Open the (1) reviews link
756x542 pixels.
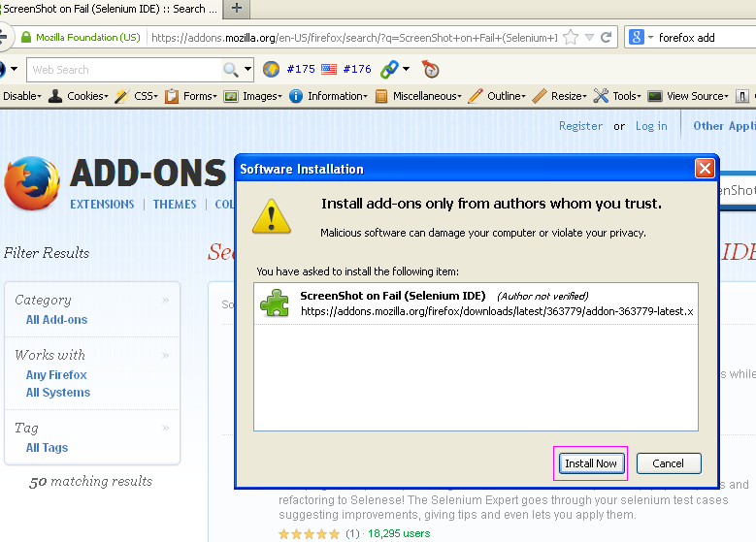coord(352,534)
